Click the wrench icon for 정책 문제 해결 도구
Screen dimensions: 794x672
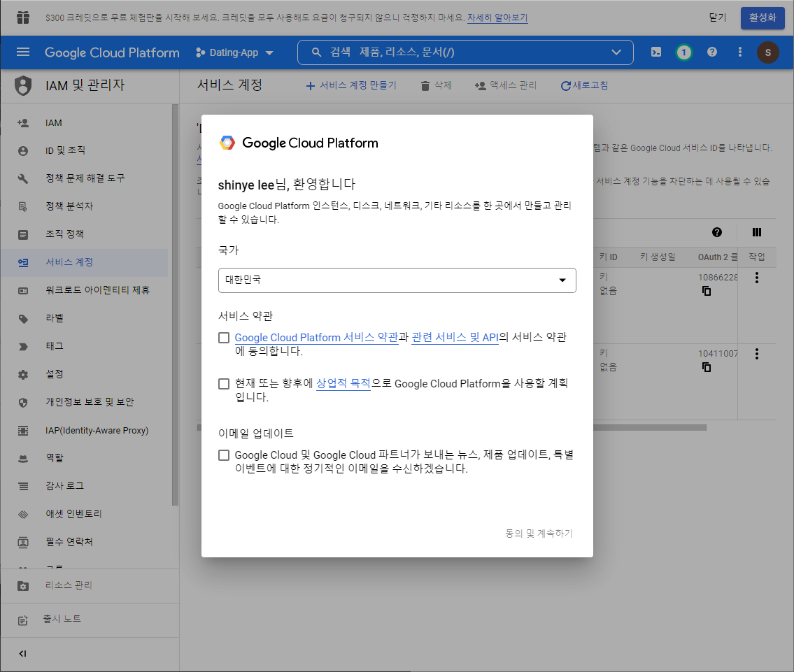click(23, 178)
